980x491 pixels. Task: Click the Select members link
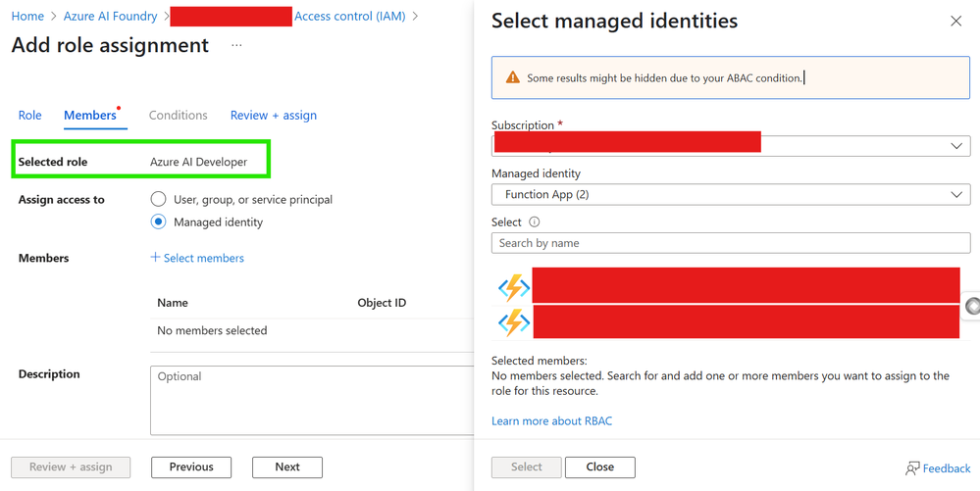(204, 258)
